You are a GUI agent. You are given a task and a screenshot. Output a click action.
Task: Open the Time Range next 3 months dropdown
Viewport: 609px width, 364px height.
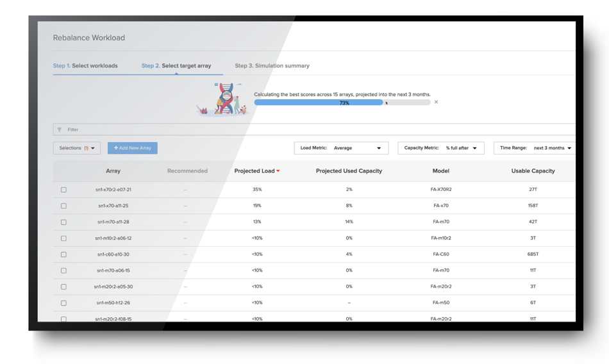pyautogui.click(x=535, y=148)
